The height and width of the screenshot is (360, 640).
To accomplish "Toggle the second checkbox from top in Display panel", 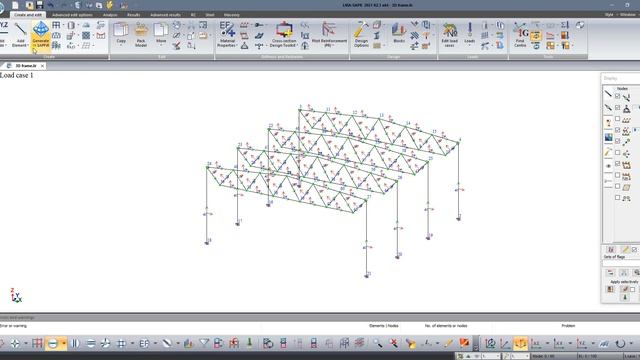I will pos(618,107).
